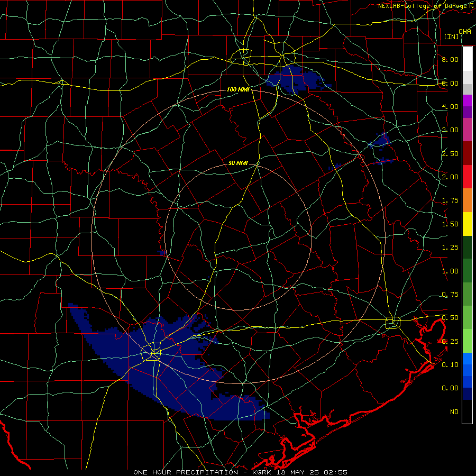Select the white swatch at legend top
This screenshot has width=476, height=476.
tap(467, 59)
